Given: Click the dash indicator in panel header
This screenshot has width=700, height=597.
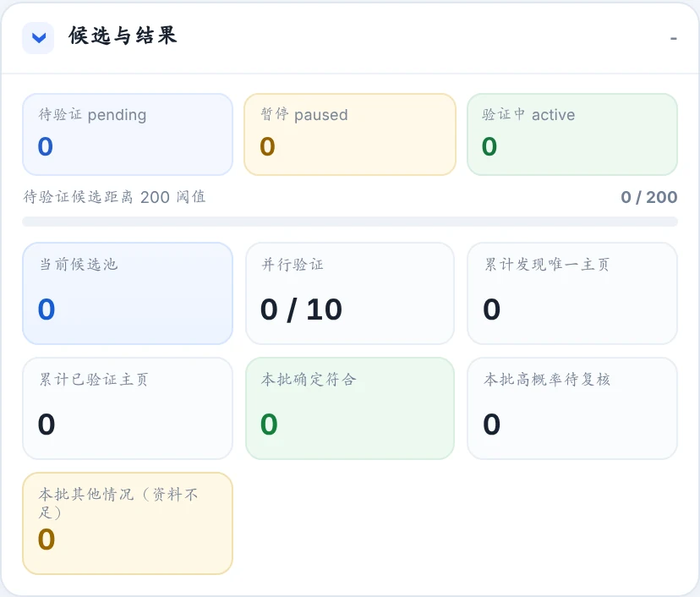Looking at the screenshot, I should 673,39.
